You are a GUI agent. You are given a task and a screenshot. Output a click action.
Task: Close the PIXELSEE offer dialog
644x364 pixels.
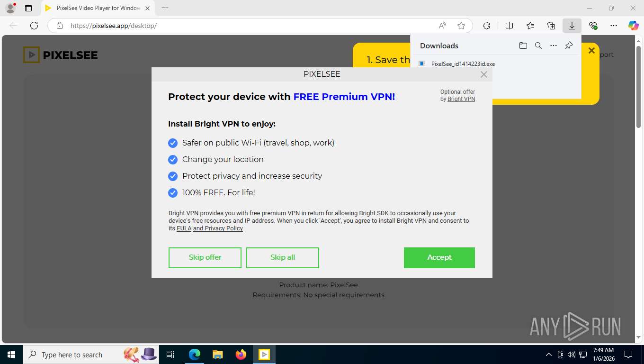pos(483,74)
